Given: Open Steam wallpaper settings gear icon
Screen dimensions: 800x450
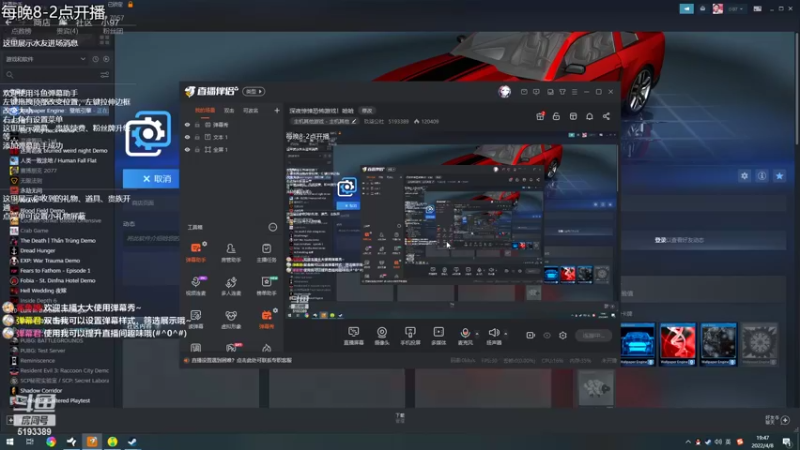Looking at the screenshot, I should tap(744, 176).
